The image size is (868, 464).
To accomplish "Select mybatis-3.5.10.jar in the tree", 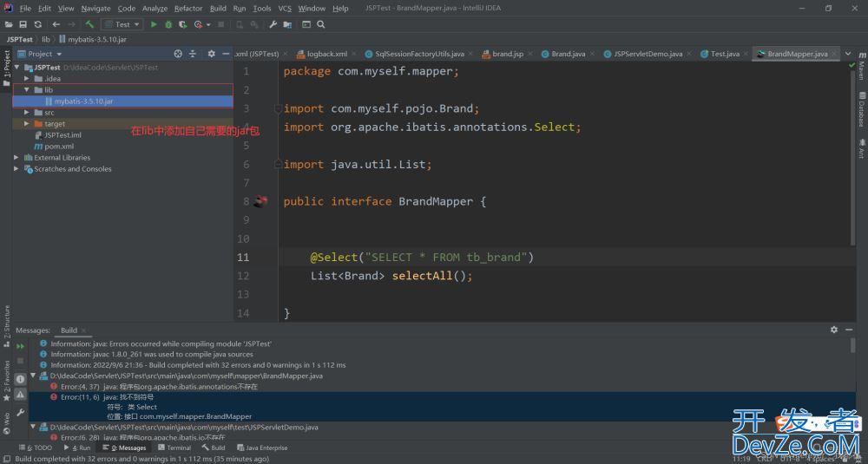I will tap(83, 101).
